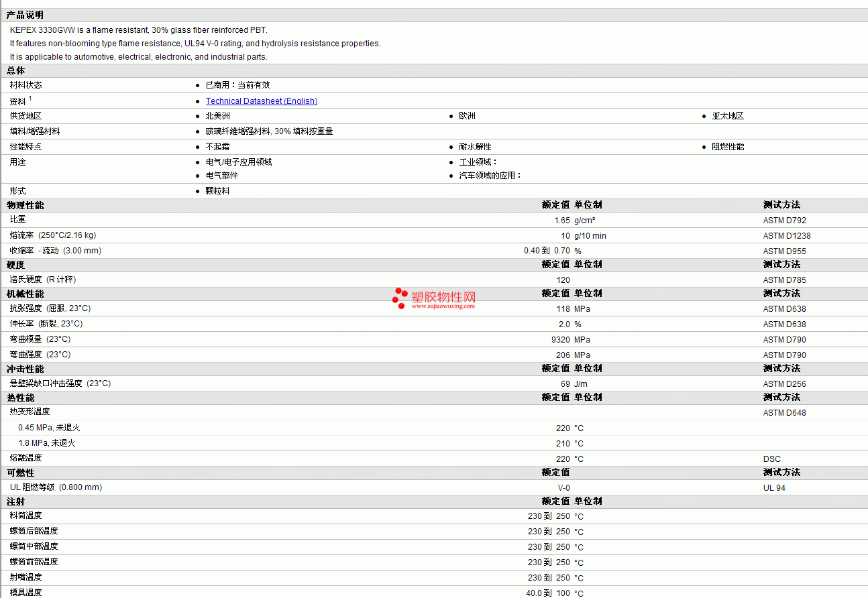Select the 抗张强度 (屈服, 23°C) label
The image size is (868, 598).
click(50, 308)
